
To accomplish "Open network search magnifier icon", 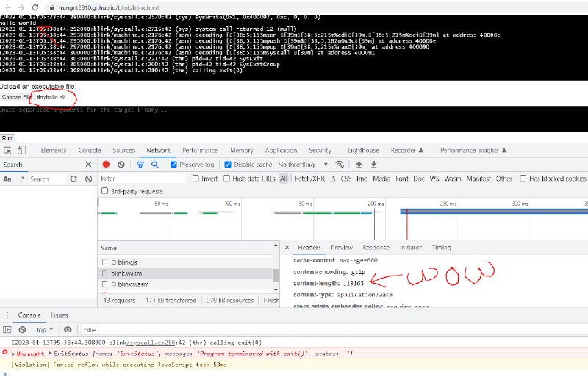I will [x=155, y=165].
